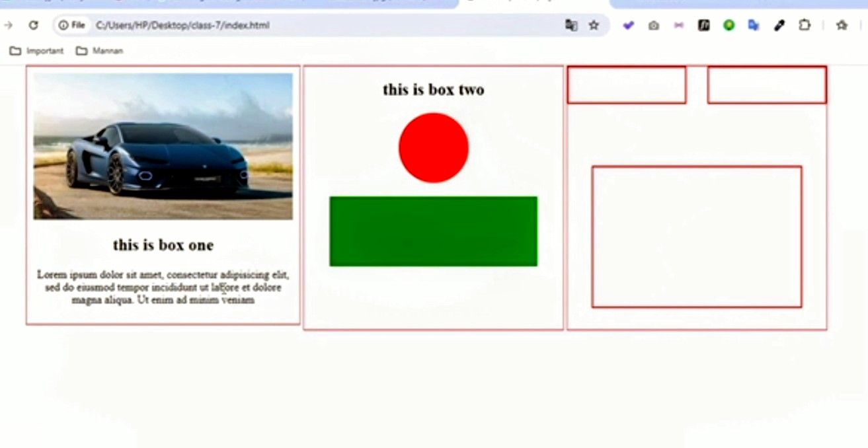Click the large empty red-bordered box
The height and width of the screenshot is (448, 868).
click(x=697, y=237)
